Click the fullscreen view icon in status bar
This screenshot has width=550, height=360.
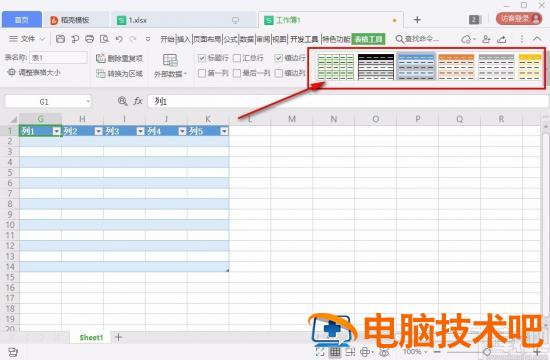coord(320,352)
